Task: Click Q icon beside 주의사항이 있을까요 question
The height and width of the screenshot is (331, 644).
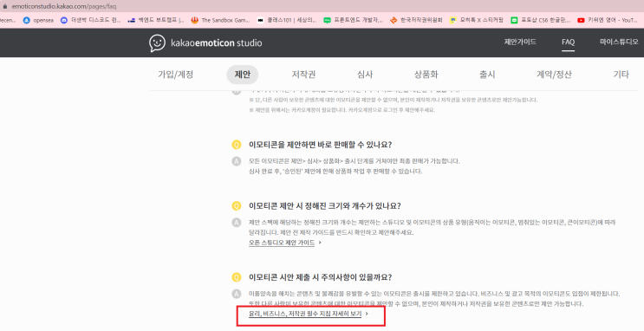Action: pyautogui.click(x=236, y=277)
